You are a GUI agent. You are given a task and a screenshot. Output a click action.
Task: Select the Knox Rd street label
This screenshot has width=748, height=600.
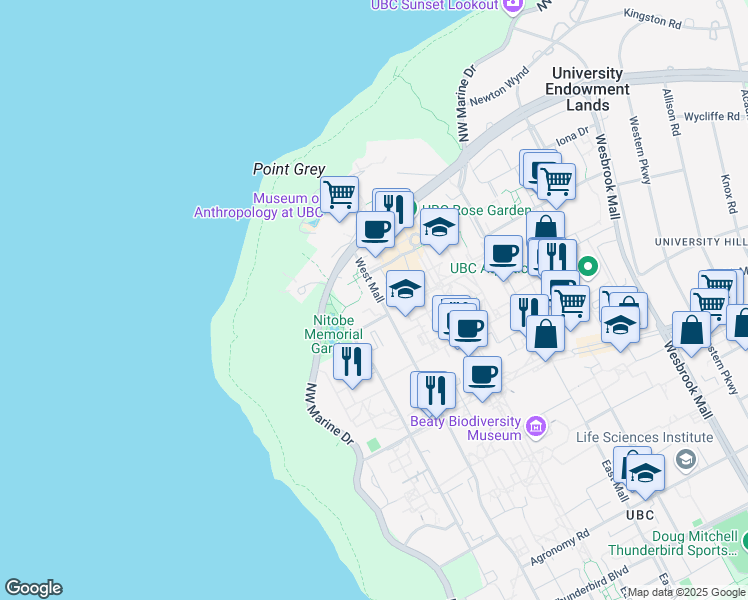[x=728, y=194]
